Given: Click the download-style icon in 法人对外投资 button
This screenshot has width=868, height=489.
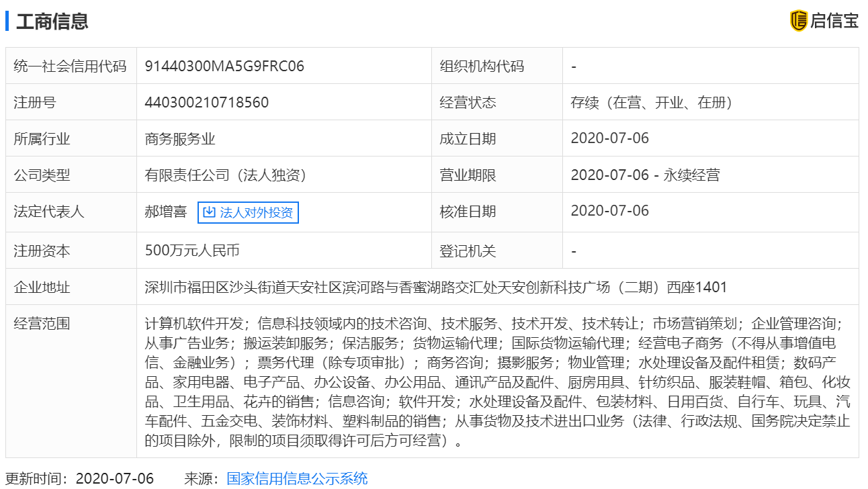Looking at the screenshot, I should [x=209, y=212].
